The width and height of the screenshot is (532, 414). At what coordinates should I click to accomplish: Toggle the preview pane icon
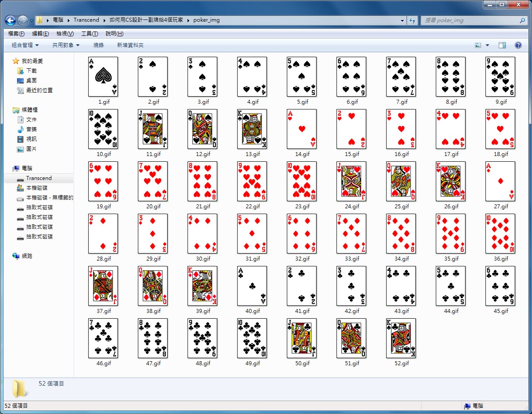(x=502, y=45)
